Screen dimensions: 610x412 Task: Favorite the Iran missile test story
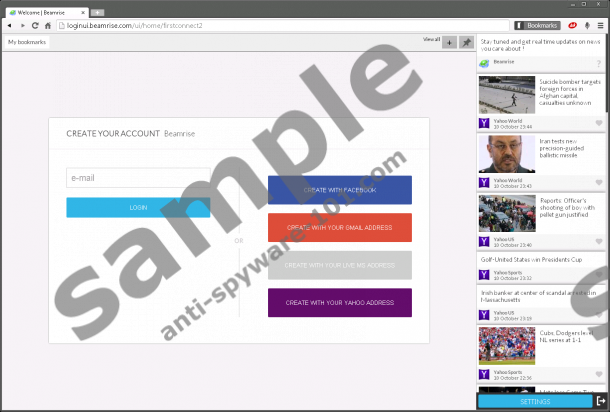coord(598,182)
